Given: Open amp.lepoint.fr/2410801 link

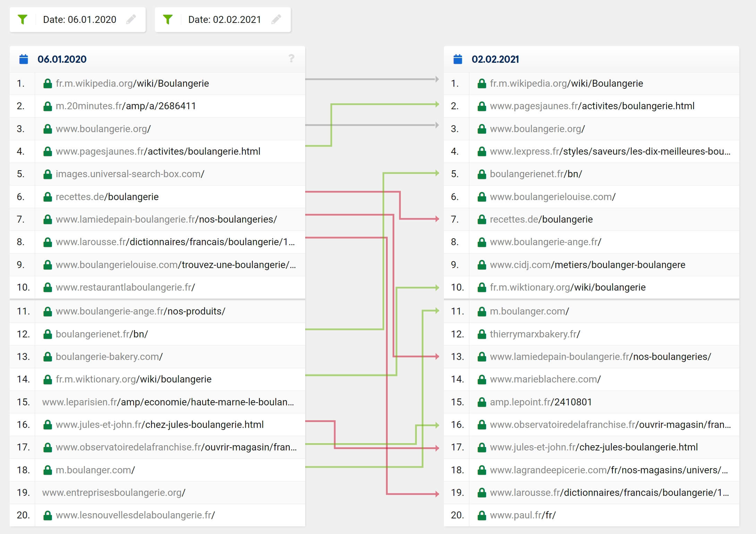Looking at the screenshot, I should pos(541,402).
